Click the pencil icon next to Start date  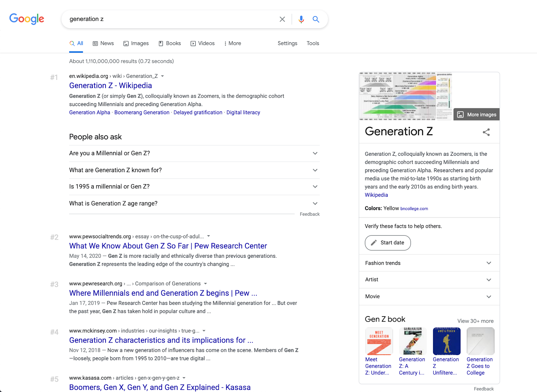tap(374, 243)
